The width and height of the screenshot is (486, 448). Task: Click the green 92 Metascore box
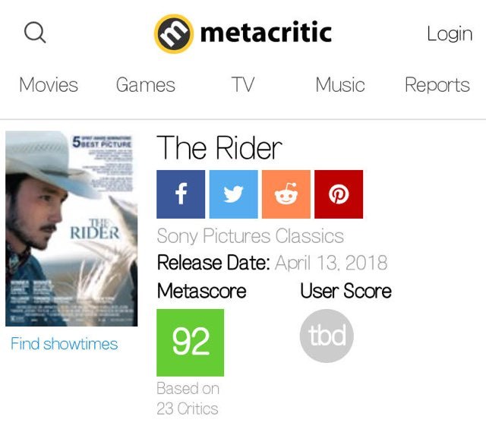[x=191, y=342]
